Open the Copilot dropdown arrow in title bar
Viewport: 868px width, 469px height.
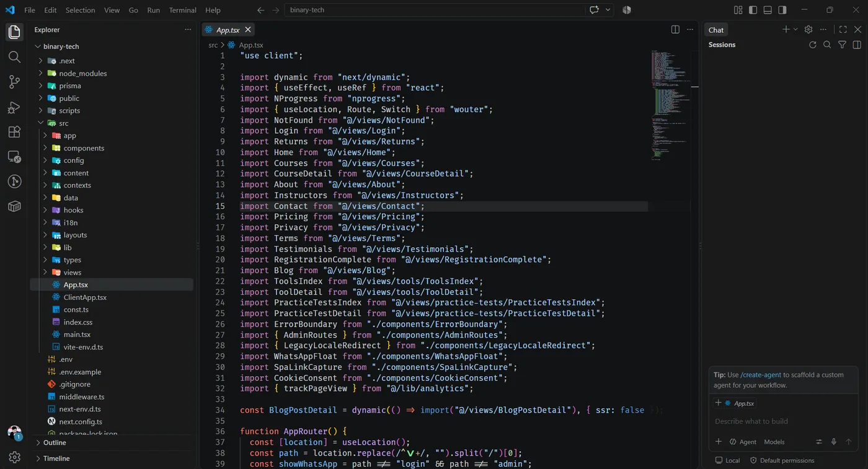coord(608,10)
